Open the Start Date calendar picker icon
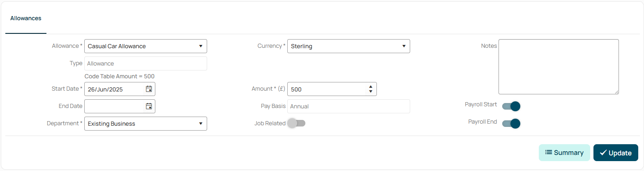The height and width of the screenshot is (171, 644). pyautogui.click(x=149, y=89)
